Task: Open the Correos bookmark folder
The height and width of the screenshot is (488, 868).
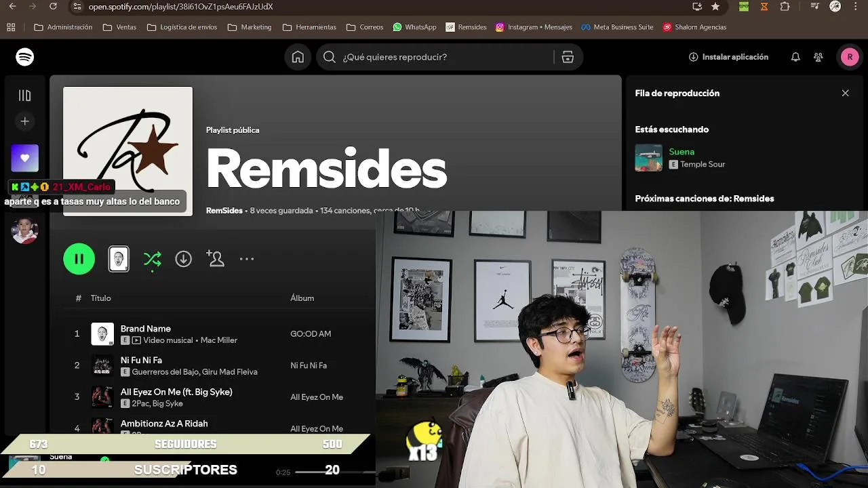Action: (365, 27)
